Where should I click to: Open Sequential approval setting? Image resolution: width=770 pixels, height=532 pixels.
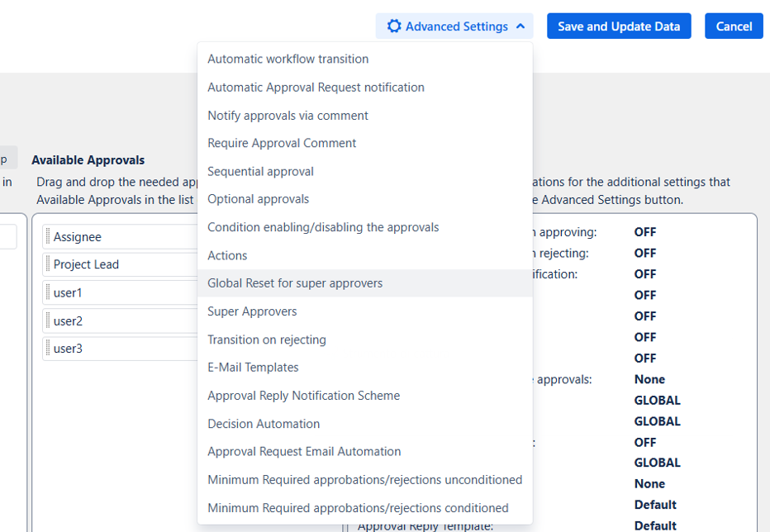click(x=260, y=172)
